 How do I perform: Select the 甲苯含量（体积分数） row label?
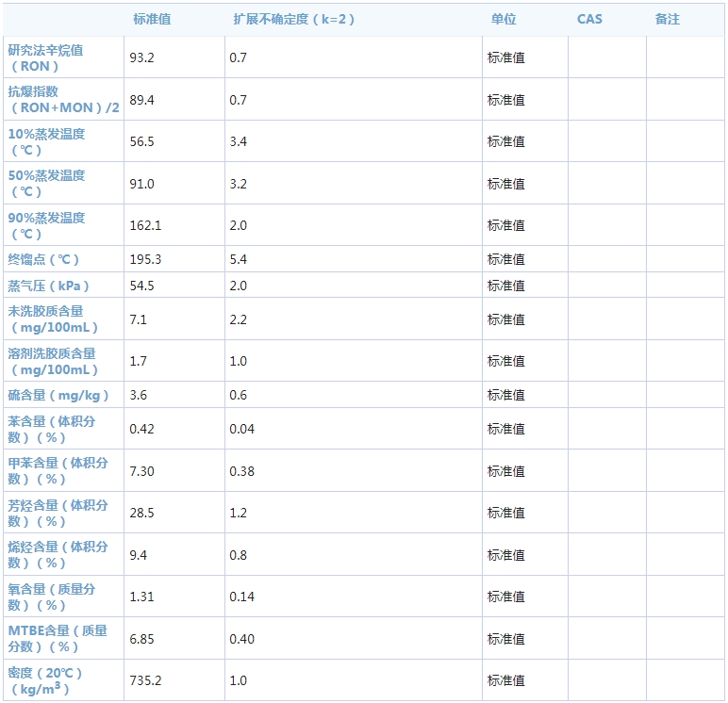[x=58, y=470]
